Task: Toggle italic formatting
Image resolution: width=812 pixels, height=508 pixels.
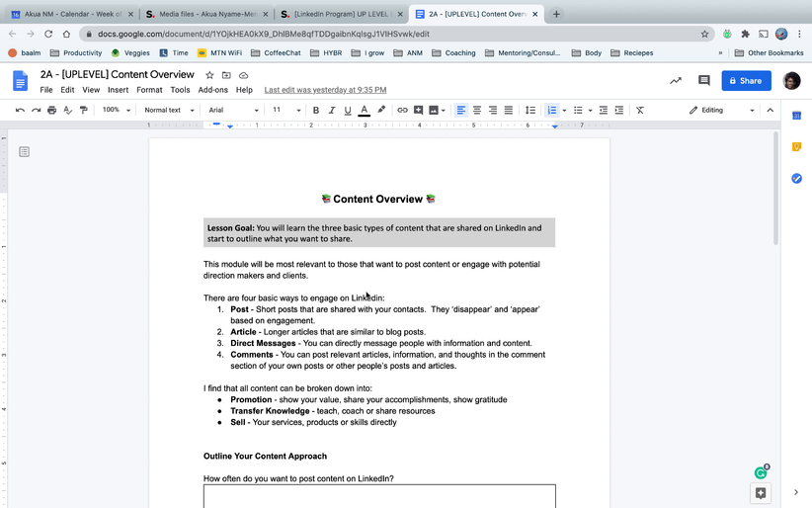Action: [332, 110]
